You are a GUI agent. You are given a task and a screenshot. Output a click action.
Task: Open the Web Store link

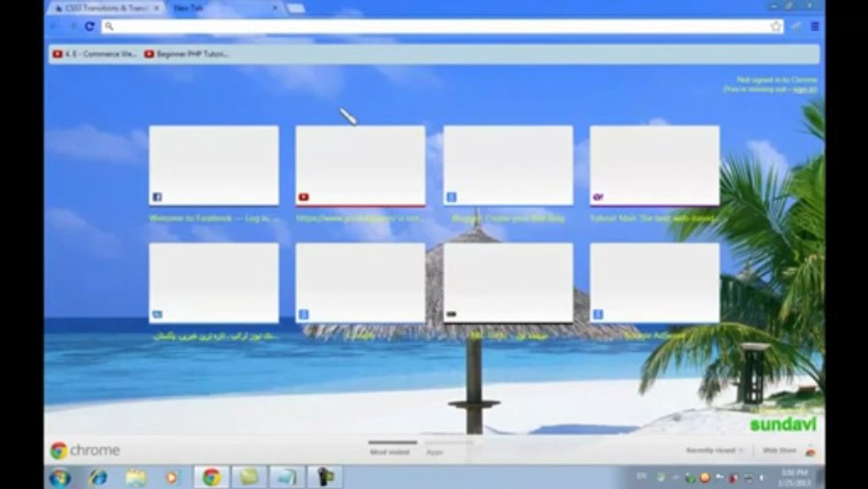click(x=779, y=450)
